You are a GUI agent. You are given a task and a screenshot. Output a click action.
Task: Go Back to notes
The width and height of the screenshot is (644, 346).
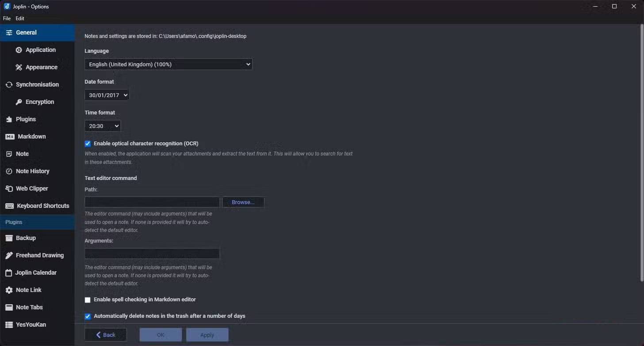106,335
